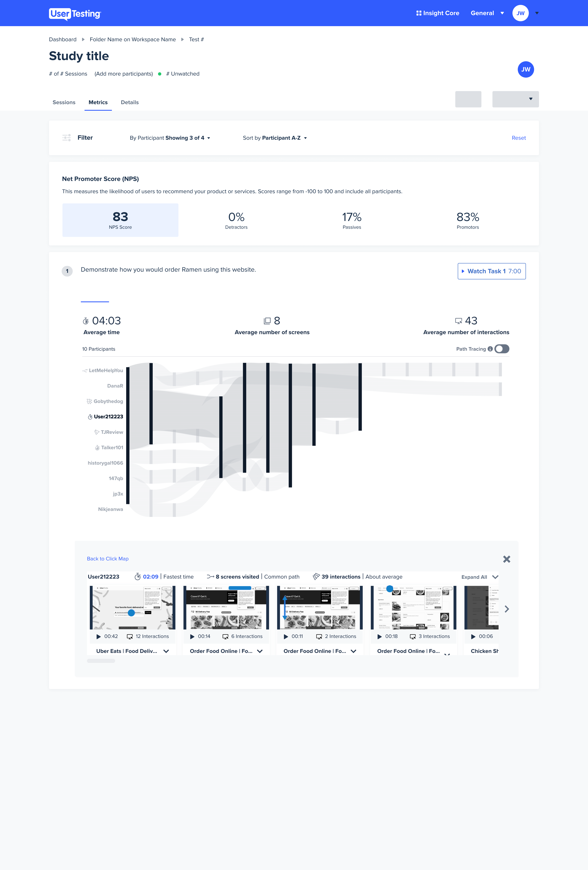Open the By Participant dropdown
Screen dimensions: 588x870
click(x=170, y=138)
